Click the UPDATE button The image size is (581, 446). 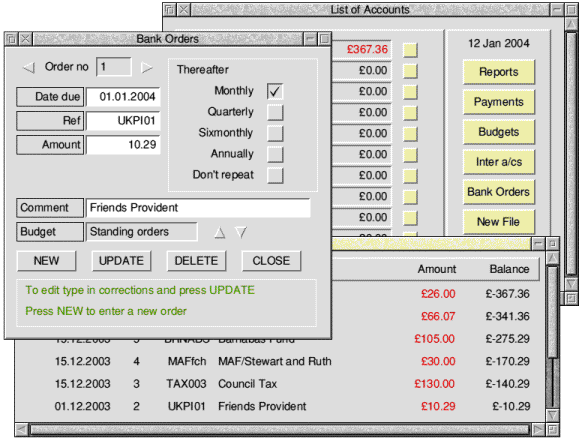[x=122, y=261]
